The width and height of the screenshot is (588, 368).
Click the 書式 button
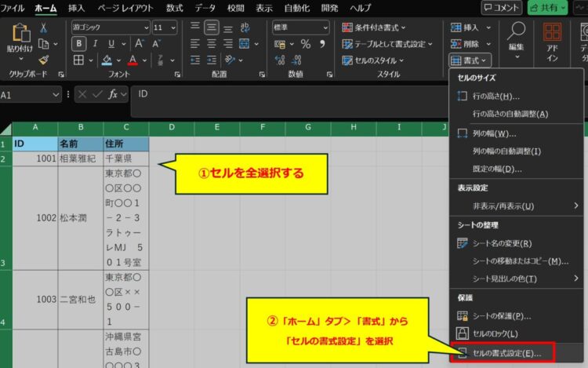470,60
